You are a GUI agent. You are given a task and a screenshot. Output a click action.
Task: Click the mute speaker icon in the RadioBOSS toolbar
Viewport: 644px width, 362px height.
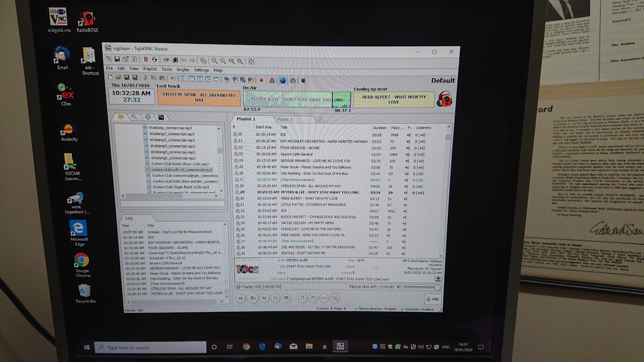(x=303, y=81)
